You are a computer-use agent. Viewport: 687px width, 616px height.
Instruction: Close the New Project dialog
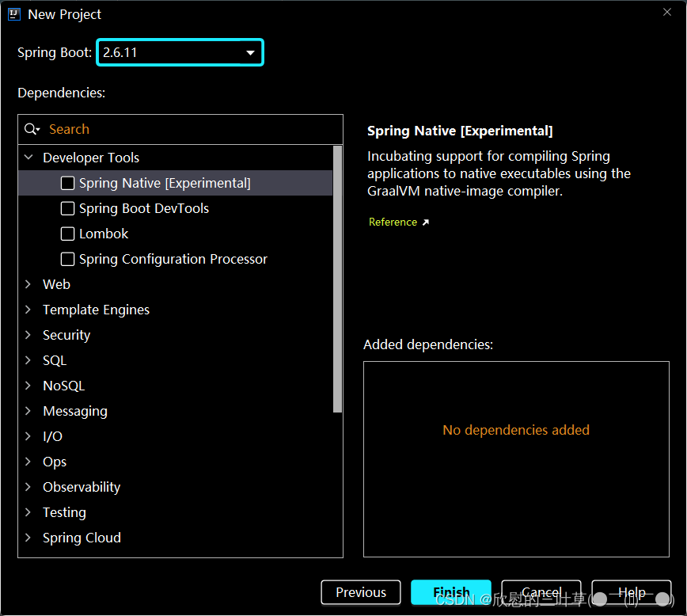tap(667, 13)
